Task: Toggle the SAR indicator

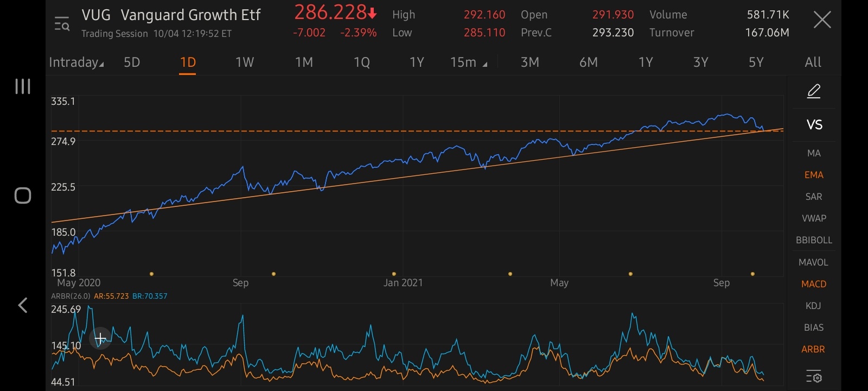Action: 814,197
